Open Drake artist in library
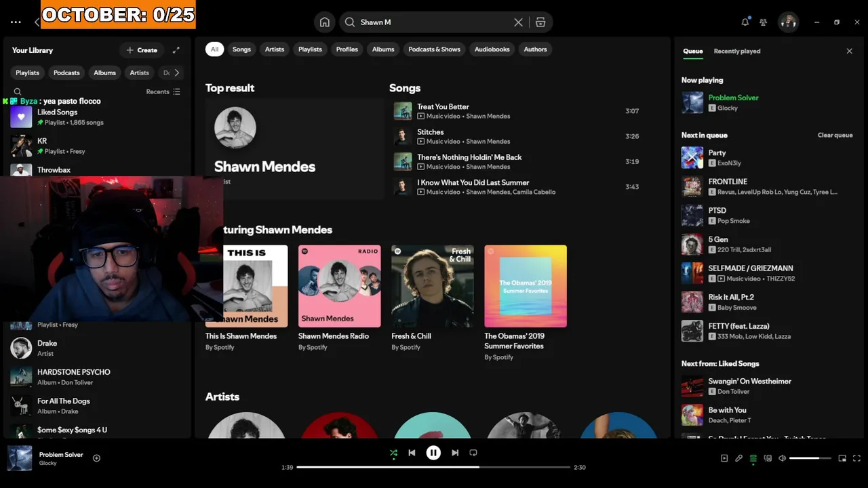868x488 pixels. 97,348
